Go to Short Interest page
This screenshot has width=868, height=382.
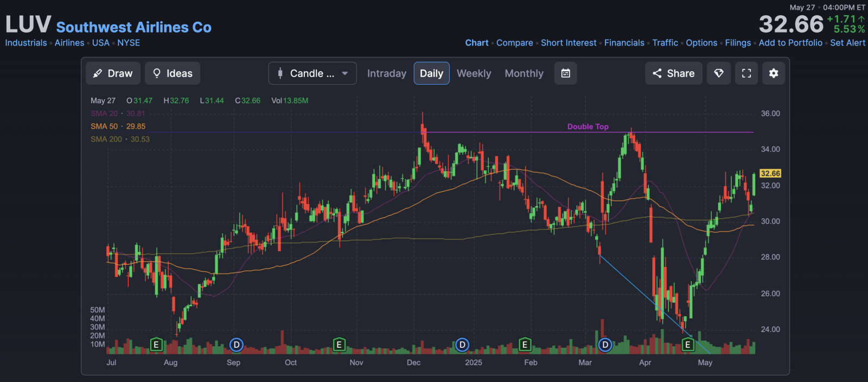click(x=569, y=43)
